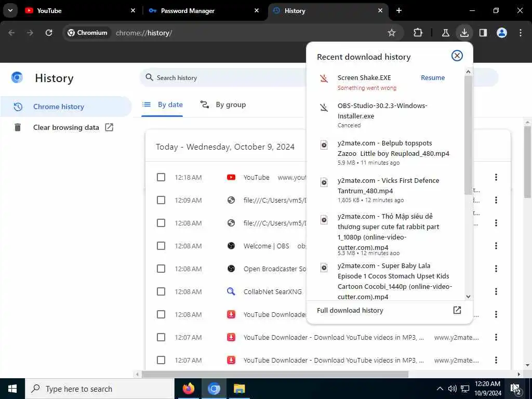Image resolution: width=532 pixels, height=399 pixels.
Task: Check the 12:09 AM file entry checkbox
Action: tap(161, 200)
